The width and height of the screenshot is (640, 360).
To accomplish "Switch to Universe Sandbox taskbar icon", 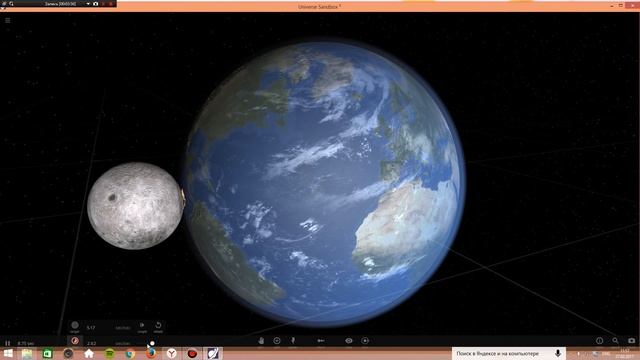I will coord(213,353).
